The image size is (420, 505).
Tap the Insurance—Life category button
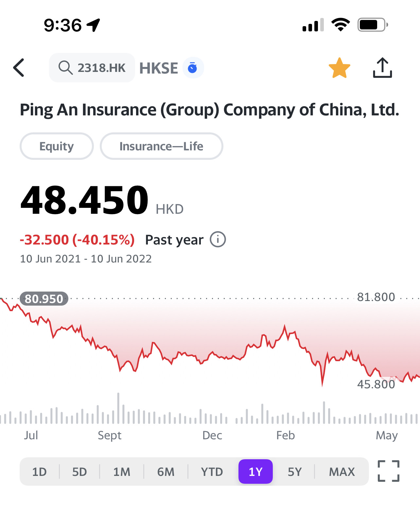(161, 146)
